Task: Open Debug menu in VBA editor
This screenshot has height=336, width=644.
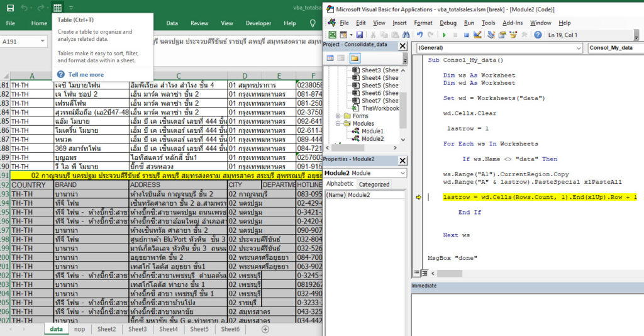Action: tap(448, 23)
